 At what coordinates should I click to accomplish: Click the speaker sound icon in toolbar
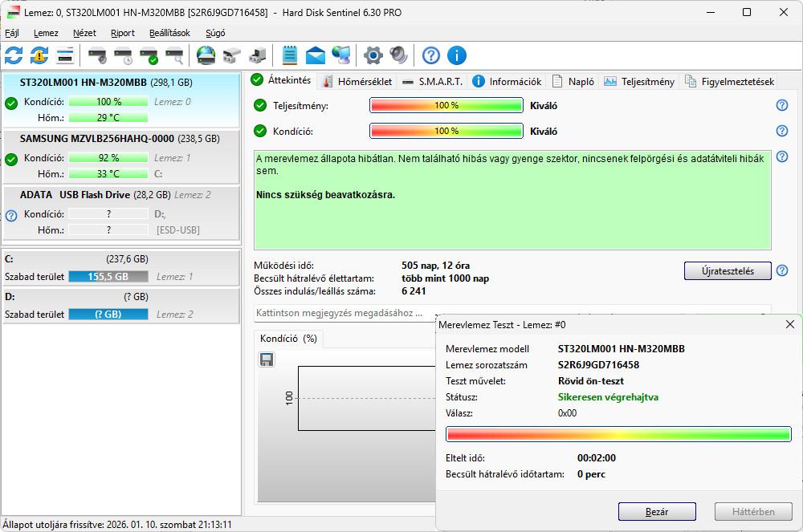398,55
